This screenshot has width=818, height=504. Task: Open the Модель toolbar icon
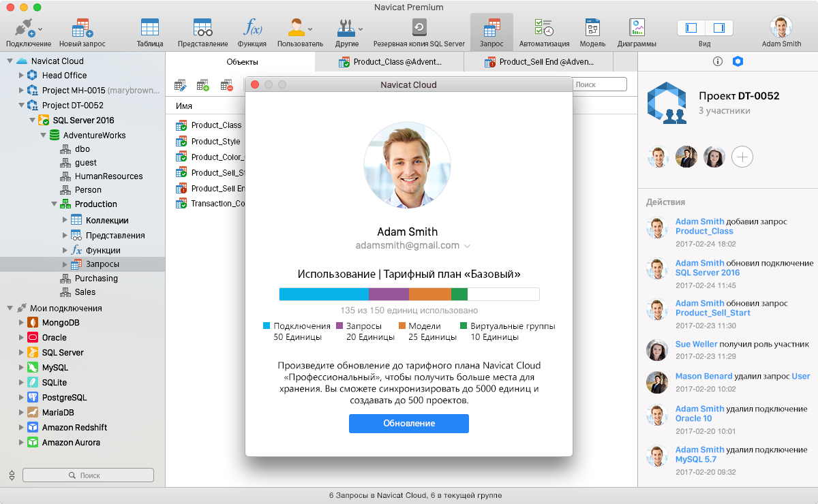pos(592,28)
